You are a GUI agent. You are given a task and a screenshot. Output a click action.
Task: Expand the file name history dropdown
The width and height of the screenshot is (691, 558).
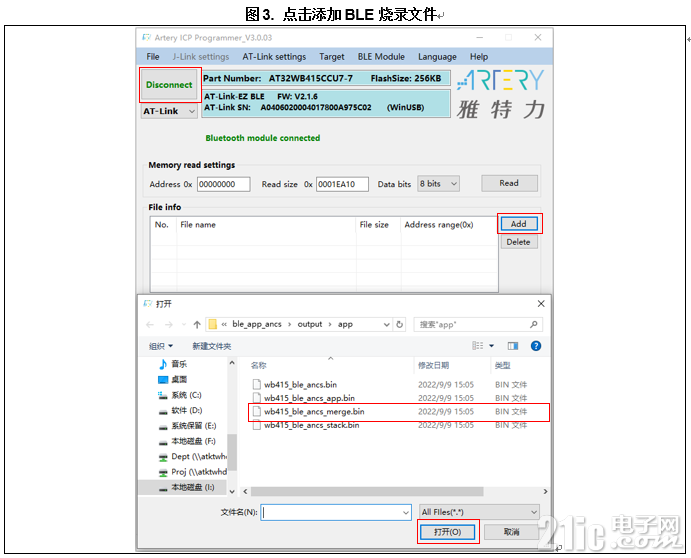pos(406,512)
